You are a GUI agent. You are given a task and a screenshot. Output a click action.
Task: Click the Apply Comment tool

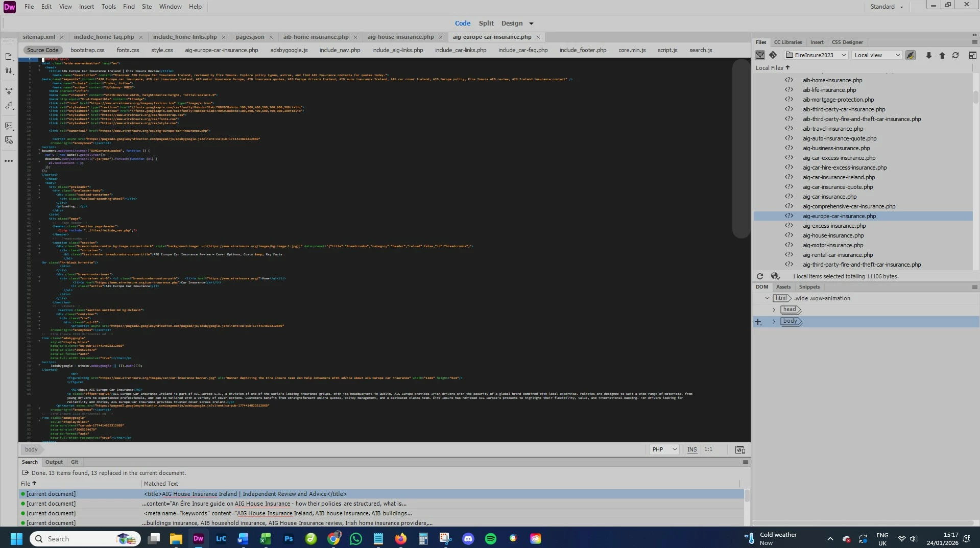(9, 126)
